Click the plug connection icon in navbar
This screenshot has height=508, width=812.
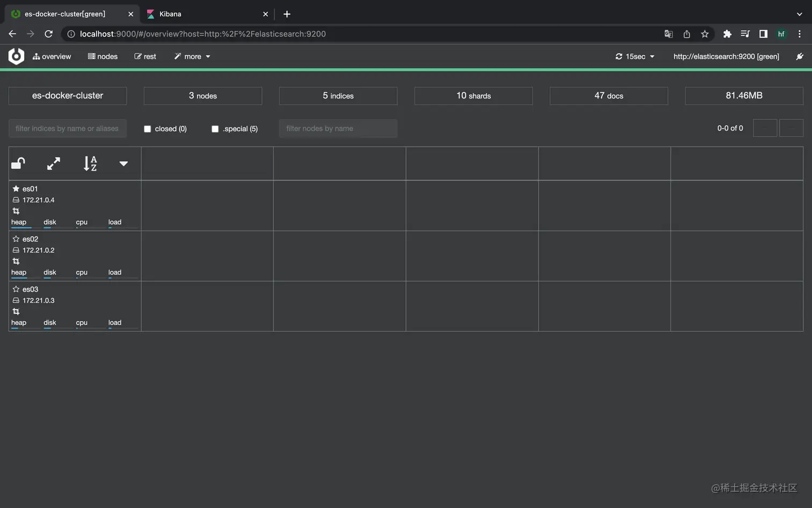tap(800, 56)
